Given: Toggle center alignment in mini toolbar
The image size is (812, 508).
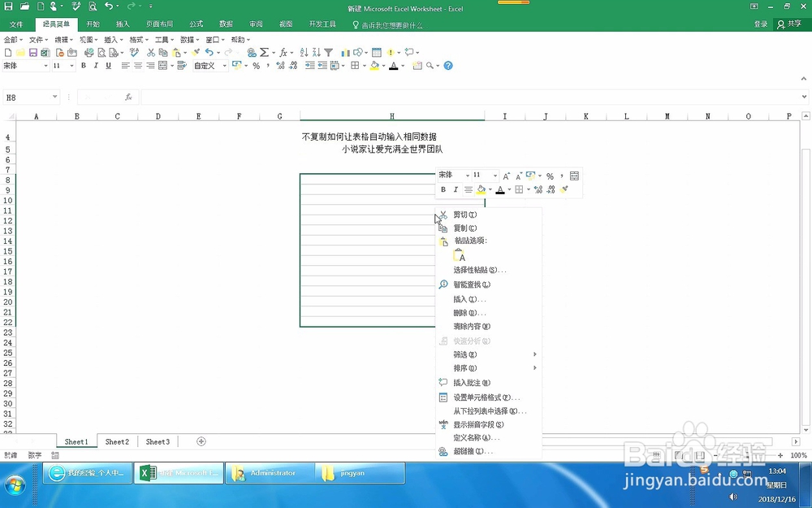Looking at the screenshot, I should click(x=469, y=189).
